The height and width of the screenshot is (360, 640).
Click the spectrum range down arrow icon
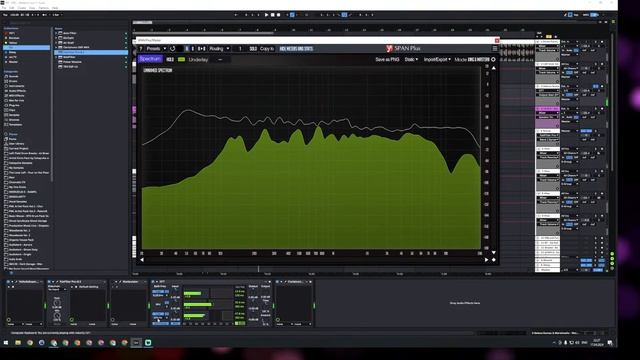[x=493, y=253]
